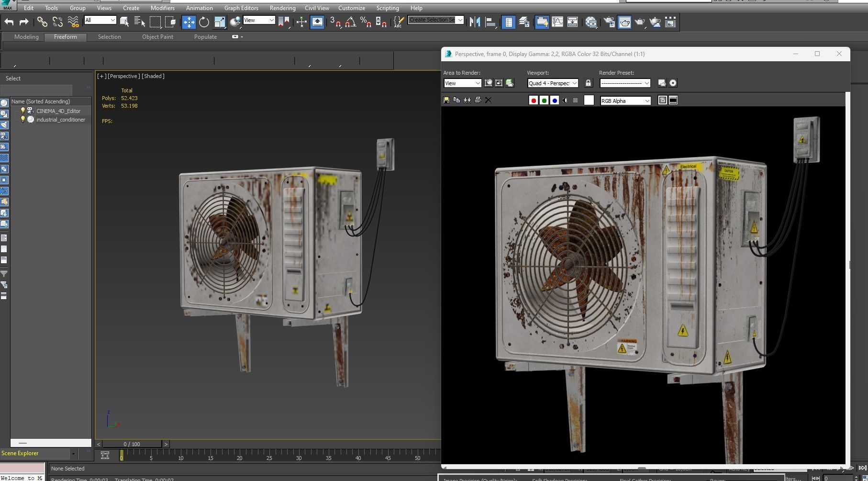
Task: Toggle Spinner Snap
Action: 381,22
